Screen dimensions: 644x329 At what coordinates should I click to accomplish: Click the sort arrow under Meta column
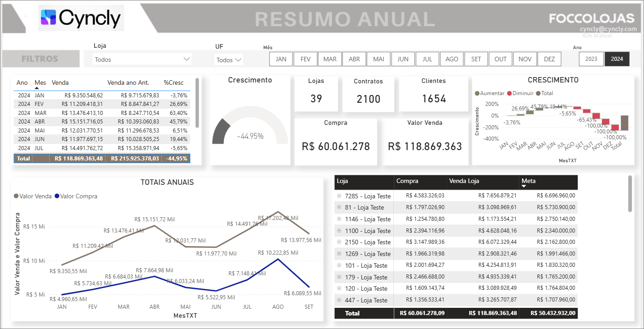[524, 186]
